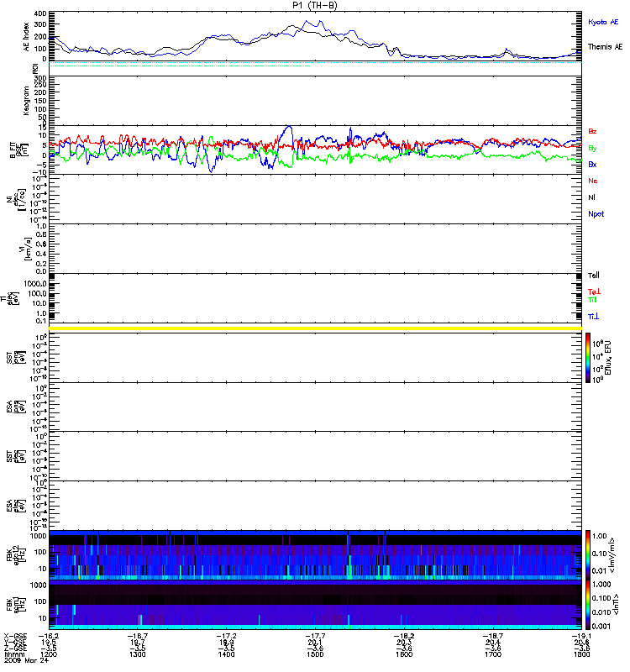Click the "Keogram" y-axis label
Screen dimensions: 630x672
27,101
